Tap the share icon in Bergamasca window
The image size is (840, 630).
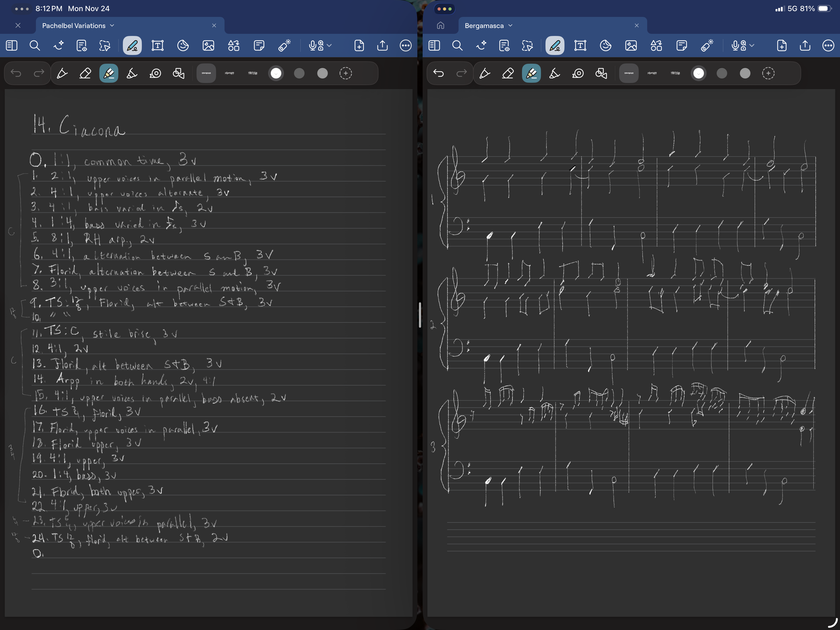pos(805,46)
